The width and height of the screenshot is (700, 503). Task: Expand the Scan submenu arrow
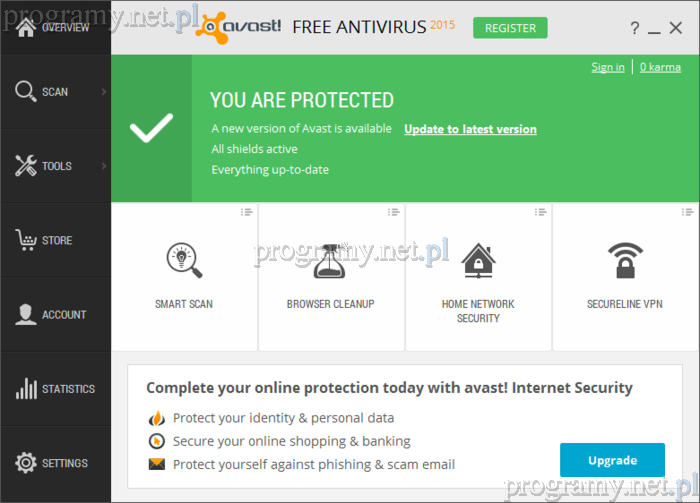[x=103, y=92]
